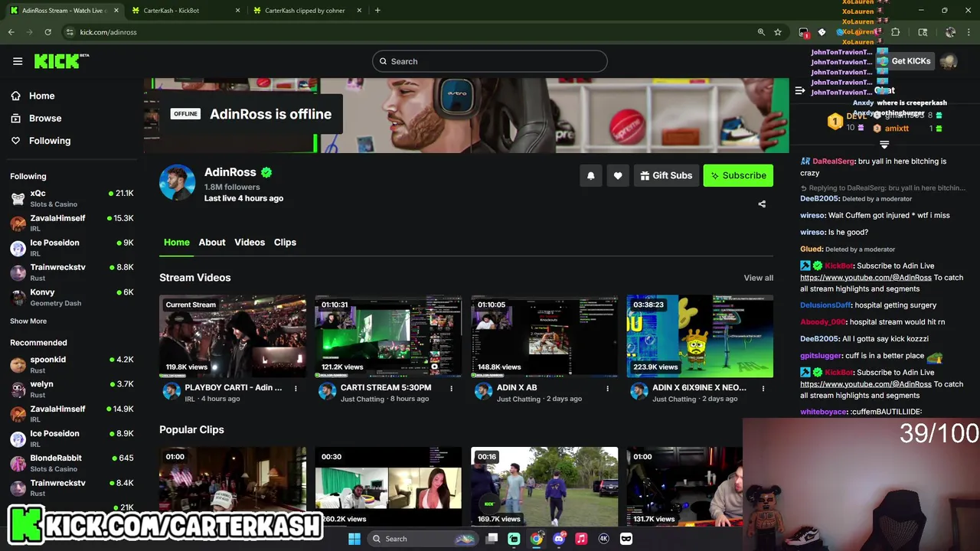Click the Home icon in the sidebar
This screenshot has height=551, width=980.
point(15,96)
